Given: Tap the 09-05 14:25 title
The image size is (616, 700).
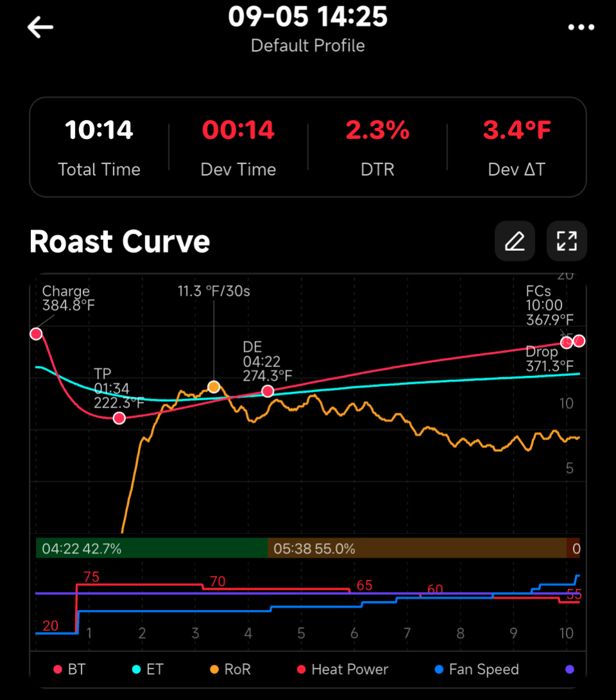Looking at the screenshot, I should tap(308, 17).
